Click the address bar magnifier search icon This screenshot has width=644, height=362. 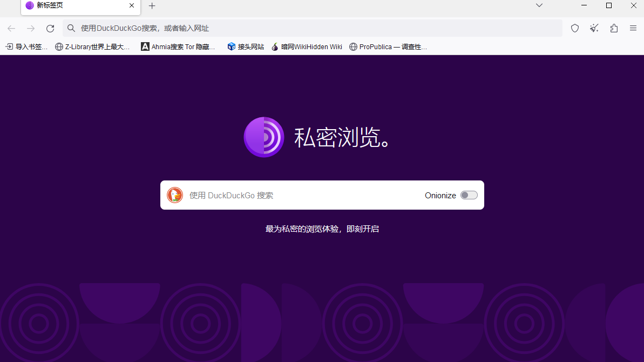71,28
